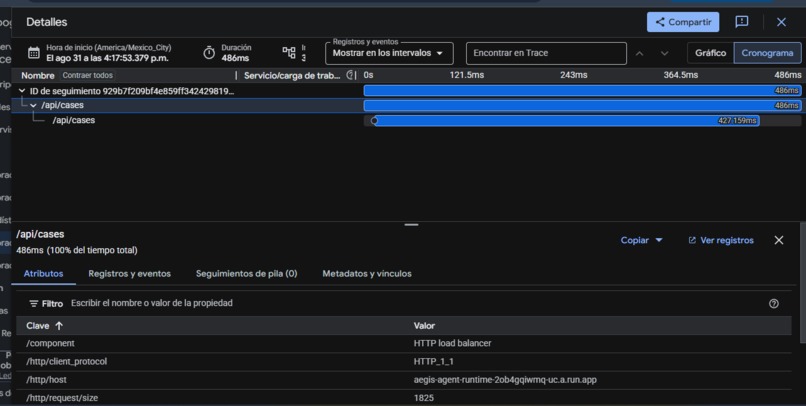
Task: Open the Mostrar en los intervalos dropdown
Action: pos(389,53)
